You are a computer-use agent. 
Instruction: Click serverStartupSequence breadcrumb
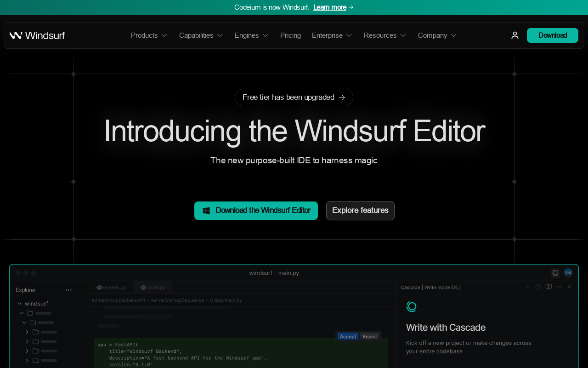tap(177, 300)
